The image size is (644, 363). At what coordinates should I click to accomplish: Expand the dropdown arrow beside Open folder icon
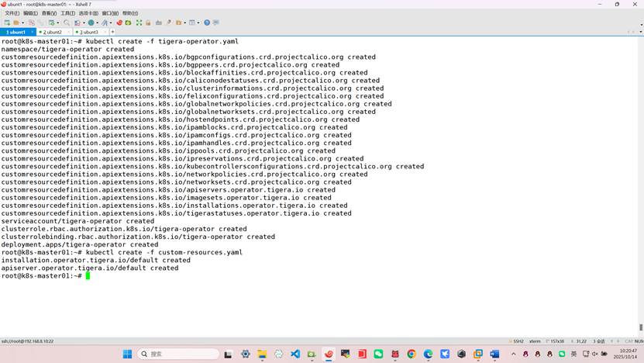click(x=22, y=23)
